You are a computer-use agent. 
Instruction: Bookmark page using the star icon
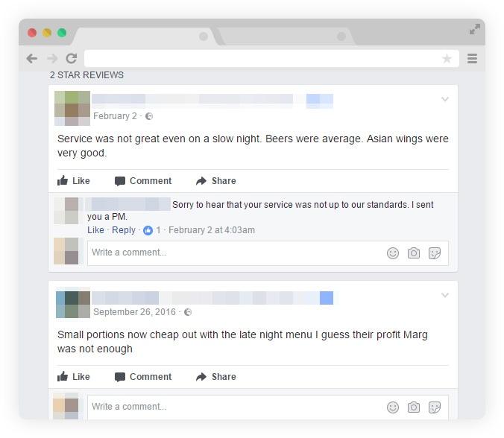point(447,58)
